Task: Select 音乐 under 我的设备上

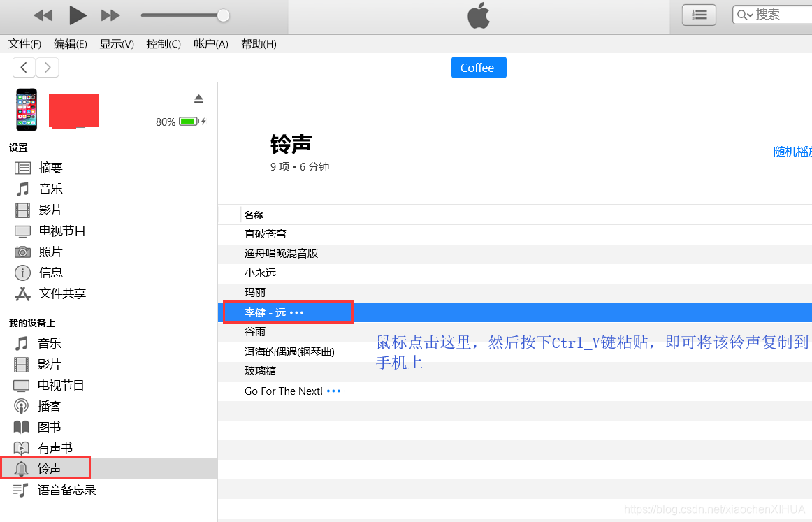Action: 50,343
